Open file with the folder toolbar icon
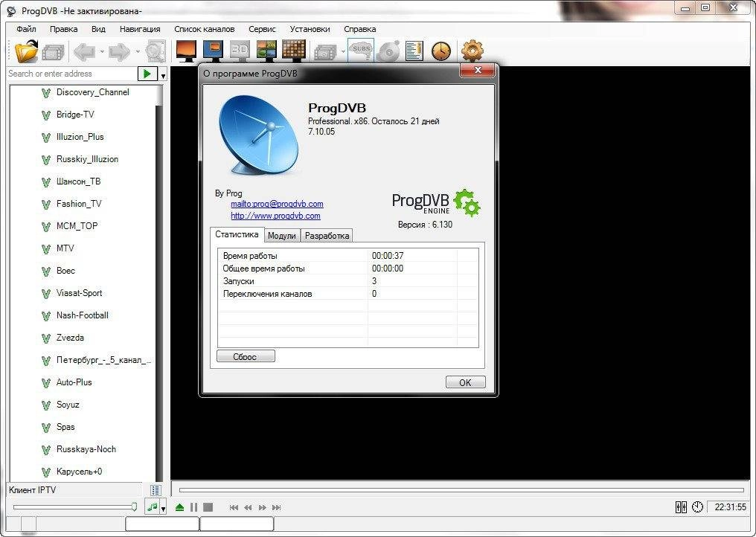The width and height of the screenshot is (756, 537). pos(27,51)
